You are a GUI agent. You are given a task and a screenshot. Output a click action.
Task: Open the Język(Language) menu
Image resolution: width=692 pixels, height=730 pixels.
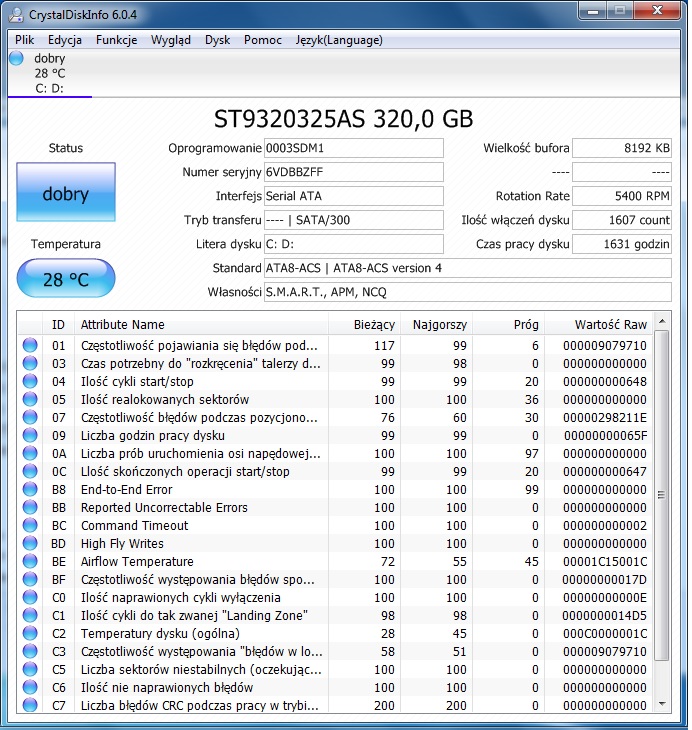tap(339, 40)
